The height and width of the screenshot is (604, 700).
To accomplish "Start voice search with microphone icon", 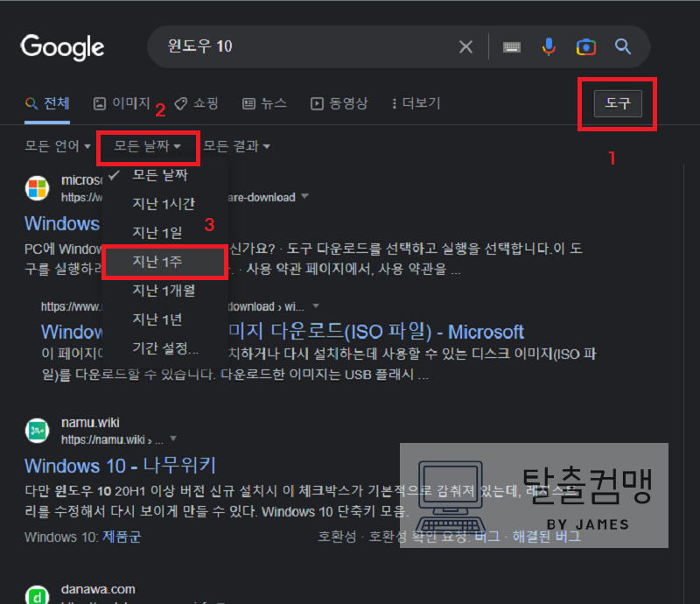I will (549, 46).
